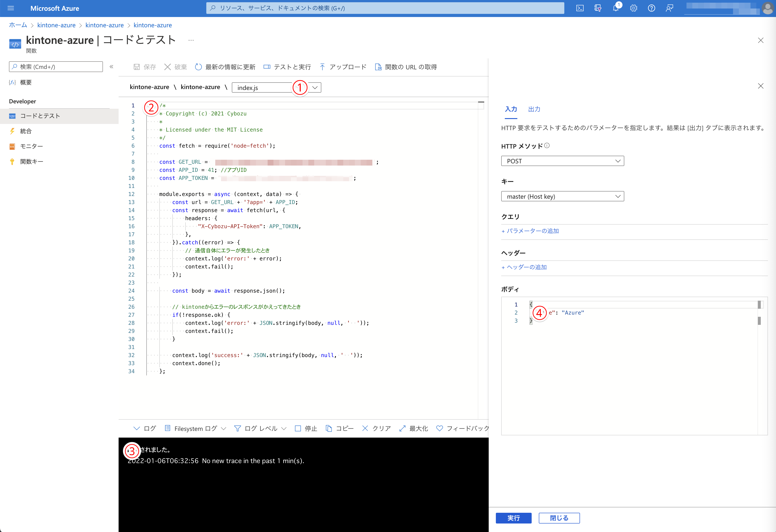The width and height of the screenshot is (776, 532).
Task: Click フィードバック in log toolbar
Action: [463, 428]
